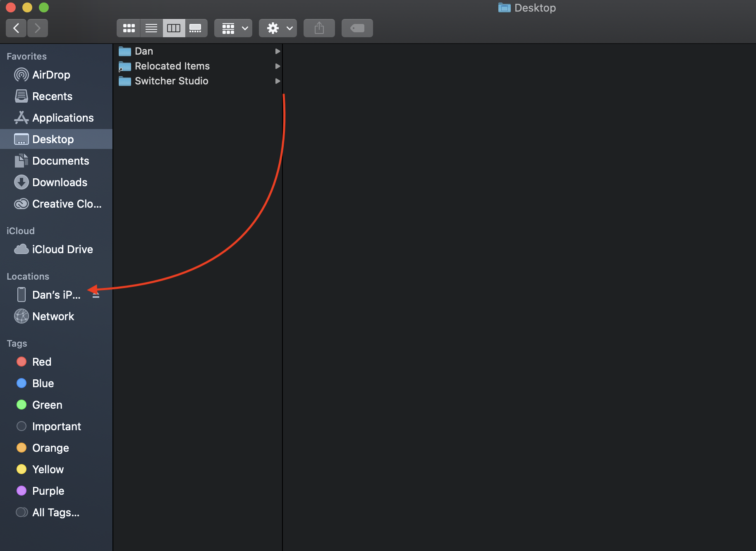Close the Finder window
Screen dimensions: 756x551
[11, 7]
